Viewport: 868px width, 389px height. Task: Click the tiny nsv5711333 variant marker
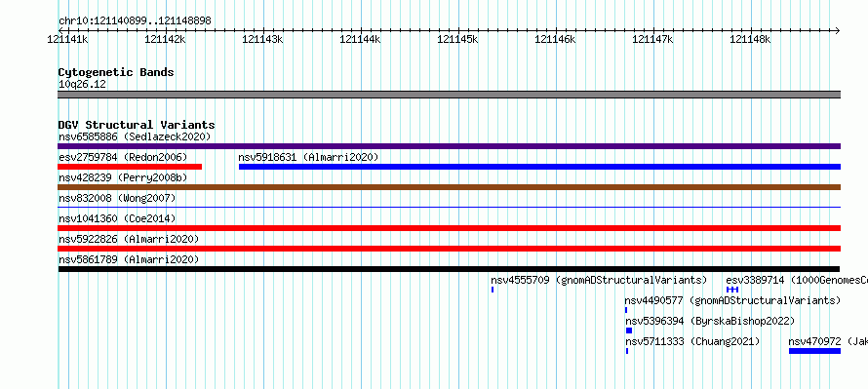coord(627,351)
